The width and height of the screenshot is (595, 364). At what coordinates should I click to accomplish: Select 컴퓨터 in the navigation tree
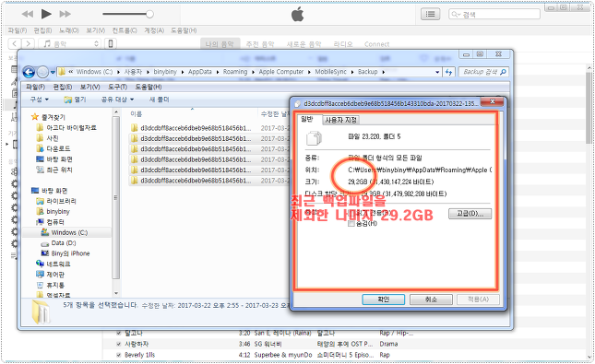(50, 222)
